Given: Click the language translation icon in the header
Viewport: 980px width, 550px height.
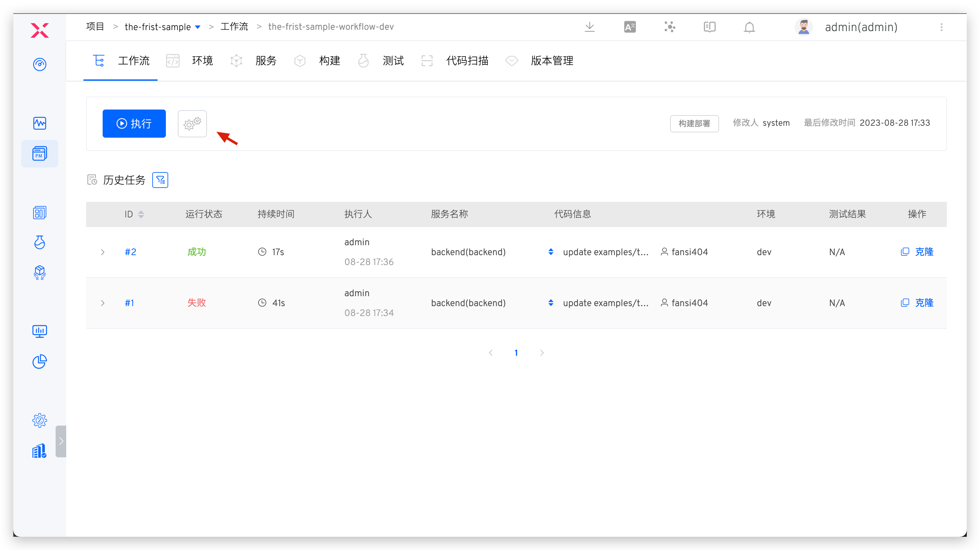Looking at the screenshot, I should 630,26.
